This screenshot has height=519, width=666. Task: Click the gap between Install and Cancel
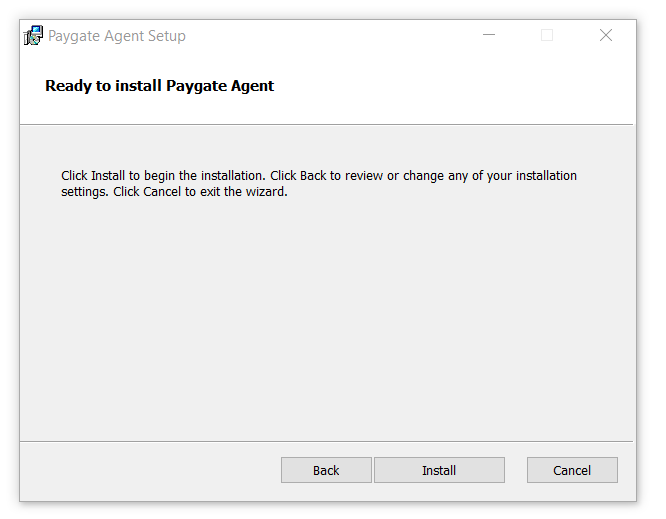point(516,470)
